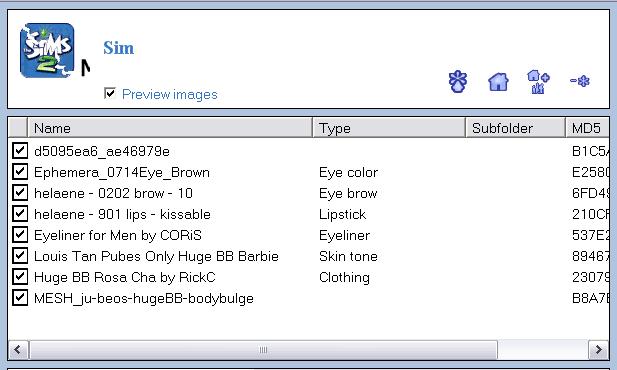
Task: Select the Eyeliner for Men by CORiS entry
Action: [118, 235]
